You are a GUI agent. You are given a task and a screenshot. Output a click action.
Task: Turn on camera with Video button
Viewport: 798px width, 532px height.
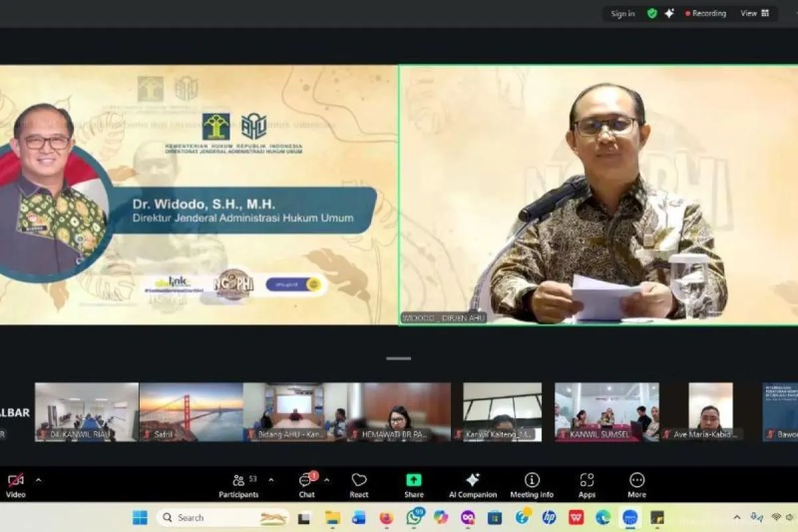pos(15,483)
